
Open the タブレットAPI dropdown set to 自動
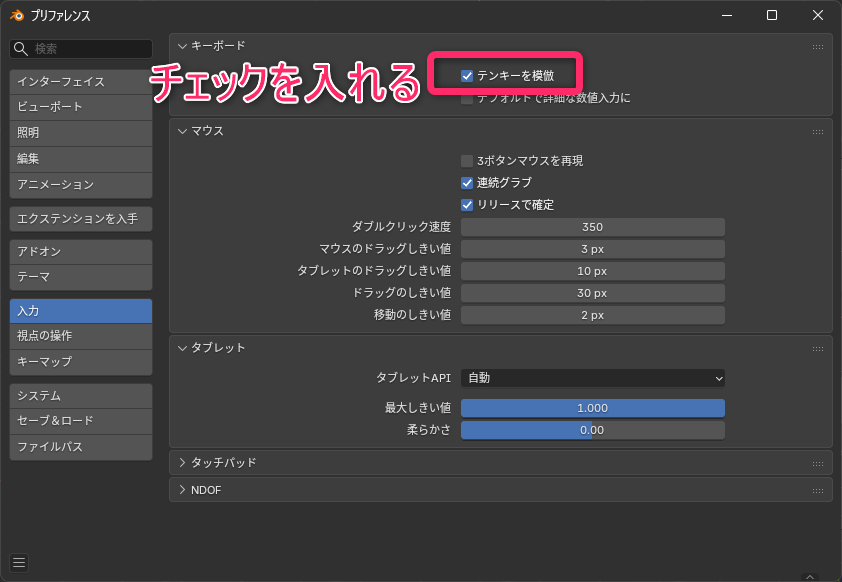pos(592,378)
